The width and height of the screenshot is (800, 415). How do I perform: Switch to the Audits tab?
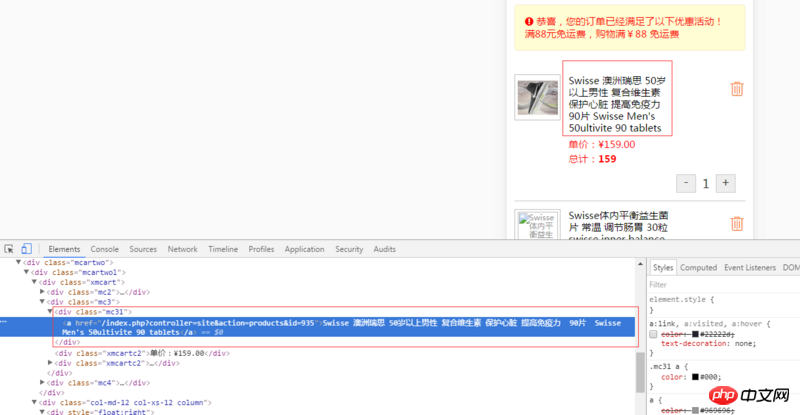point(384,249)
